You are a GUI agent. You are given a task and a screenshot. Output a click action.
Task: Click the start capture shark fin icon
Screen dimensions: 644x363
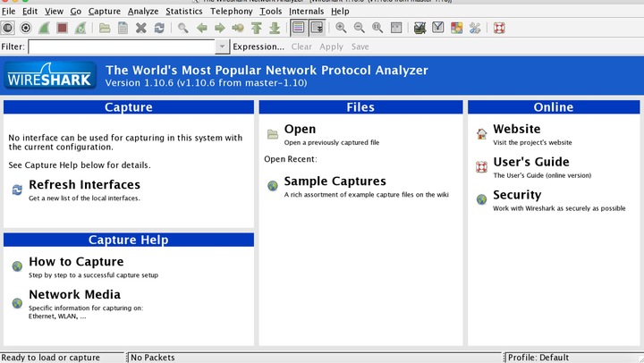44,28
